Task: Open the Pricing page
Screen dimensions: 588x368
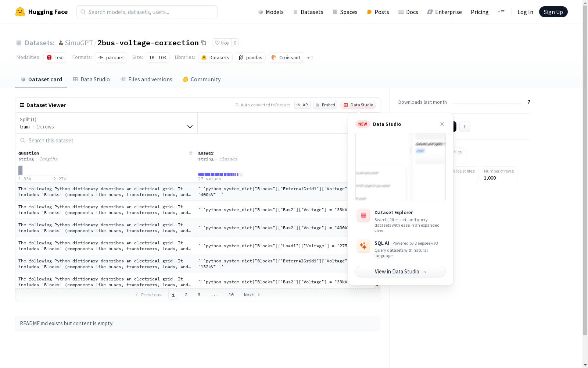Action: pos(480,12)
